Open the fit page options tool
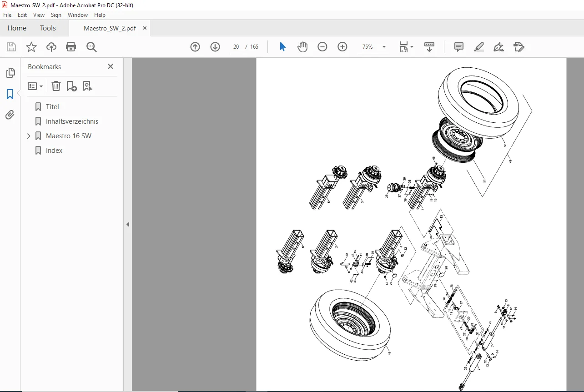 406,47
